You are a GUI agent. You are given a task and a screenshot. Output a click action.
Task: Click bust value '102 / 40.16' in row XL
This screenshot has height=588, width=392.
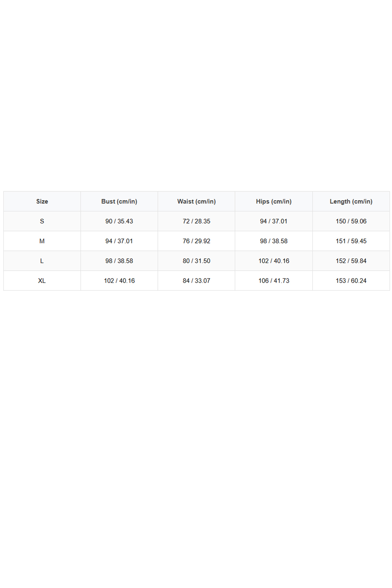click(119, 281)
